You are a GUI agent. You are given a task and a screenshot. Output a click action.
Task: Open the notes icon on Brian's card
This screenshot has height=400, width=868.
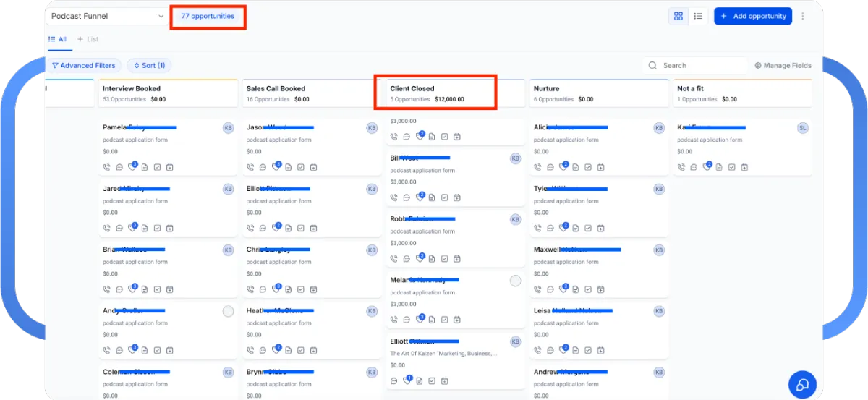(x=144, y=289)
